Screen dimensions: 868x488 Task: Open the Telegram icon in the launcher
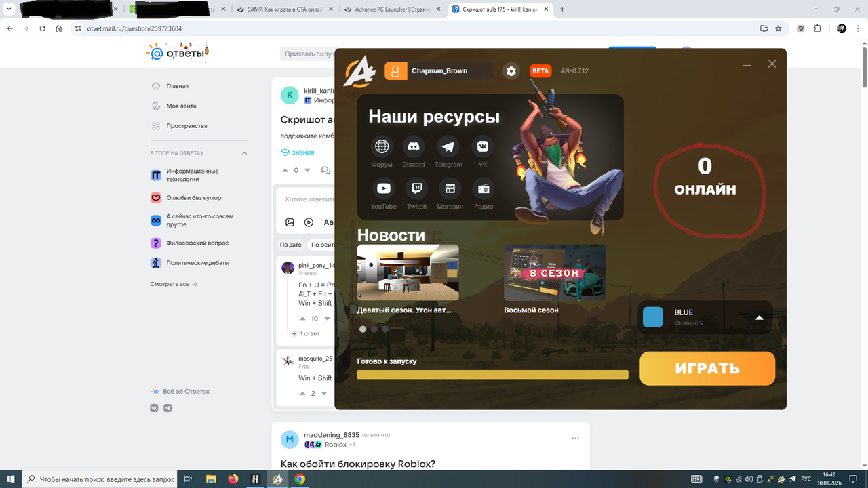click(x=448, y=146)
